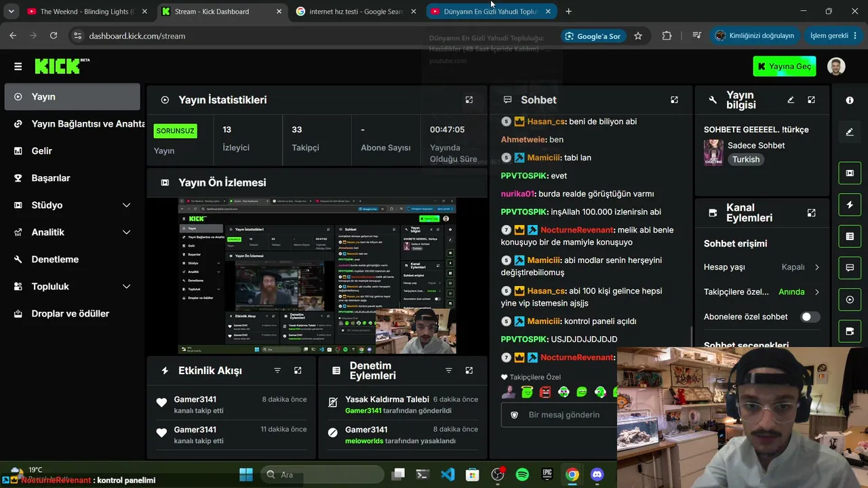868x488 pixels.
Task: Open Droplar ve ödüller page
Action: 73,314
